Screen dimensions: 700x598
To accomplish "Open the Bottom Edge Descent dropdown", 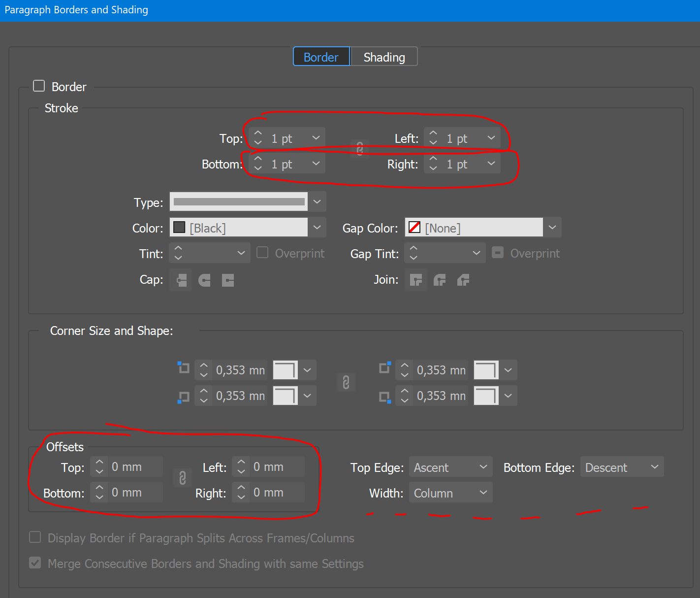I will pyautogui.click(x=622, y=467).
